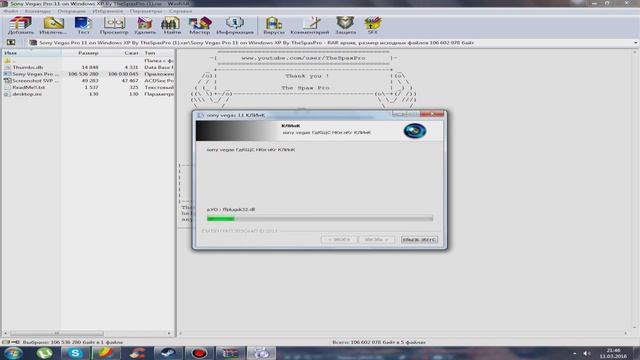Image resolution: width=640 pixels, height=360 pixels.
Task: Click the volume speaker tray icon
Action: pyautogui.click(x=587, y=353)
